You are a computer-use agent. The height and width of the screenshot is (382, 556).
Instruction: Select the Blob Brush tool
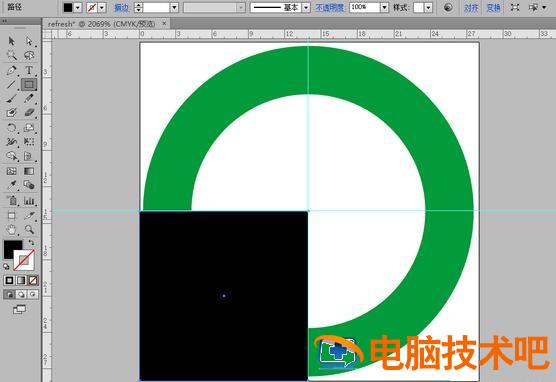pos(11,113)
